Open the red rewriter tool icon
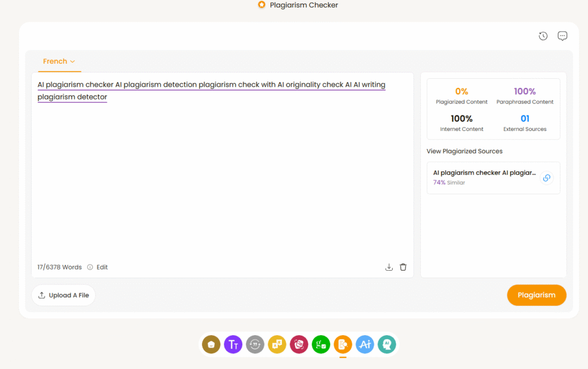This screenshot has height=369, width=588. pyautogui.click(x=299, y=344)
